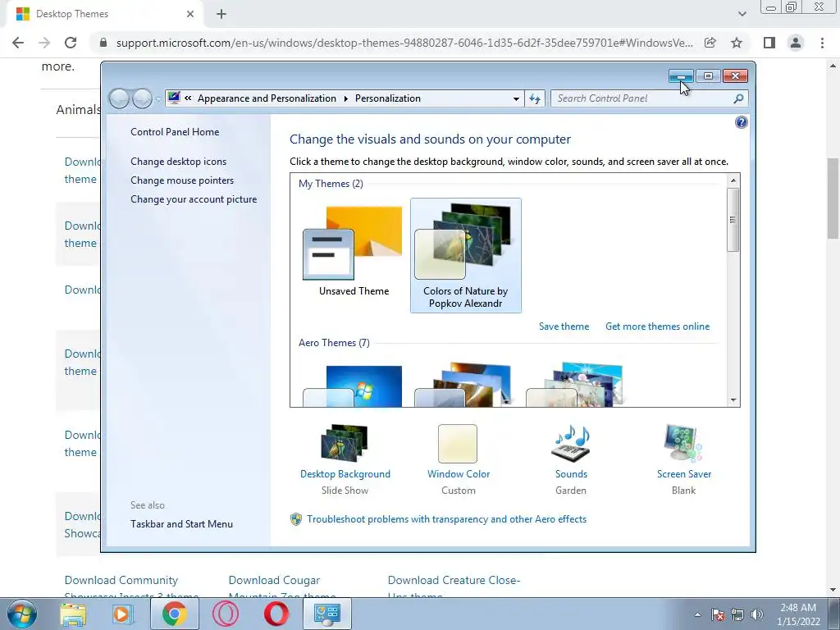Open the Desktop Background slide show icon

[345, 442]
